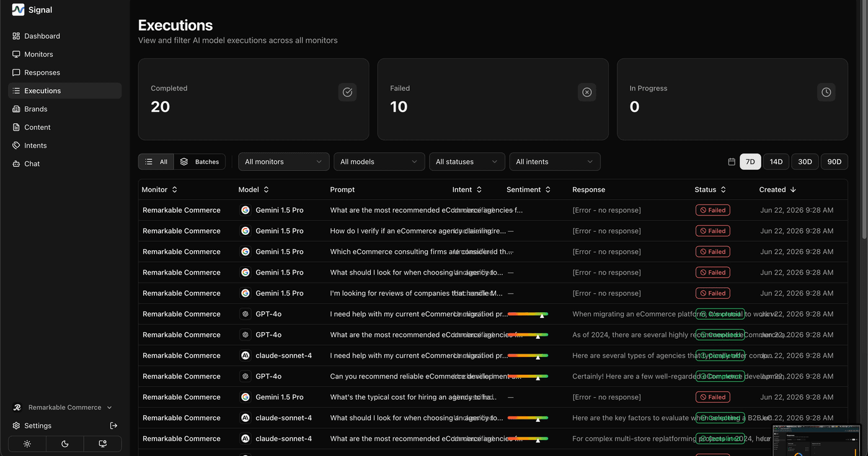Click Failed count 10
Screen dimensions: 868x456
pos(399,107)
